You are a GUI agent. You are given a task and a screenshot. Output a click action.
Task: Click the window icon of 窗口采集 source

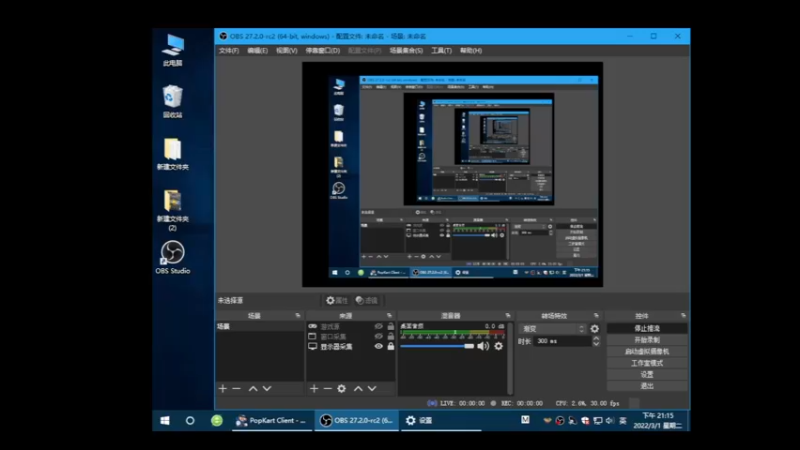[x=312, y=336]
